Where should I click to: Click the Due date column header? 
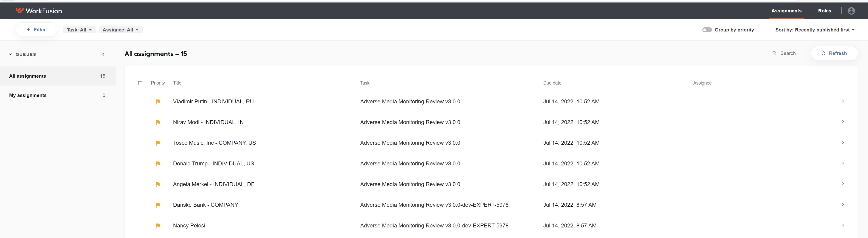[x=552, y=83]
